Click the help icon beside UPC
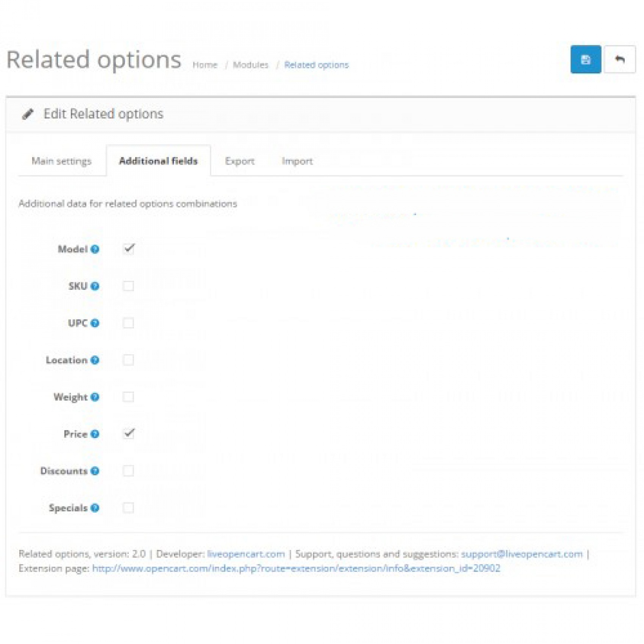This screenshot has width=644, height=644. [x=95, y=323]
